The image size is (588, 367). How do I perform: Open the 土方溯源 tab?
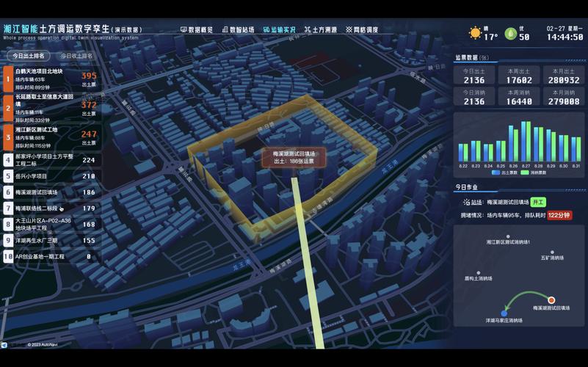(x=321, y=29)
